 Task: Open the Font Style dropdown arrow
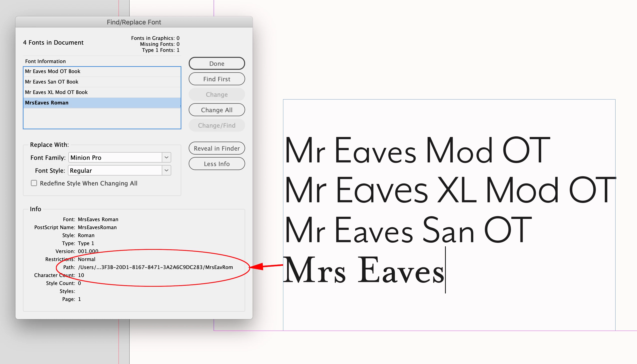click(x=166, y=171)
